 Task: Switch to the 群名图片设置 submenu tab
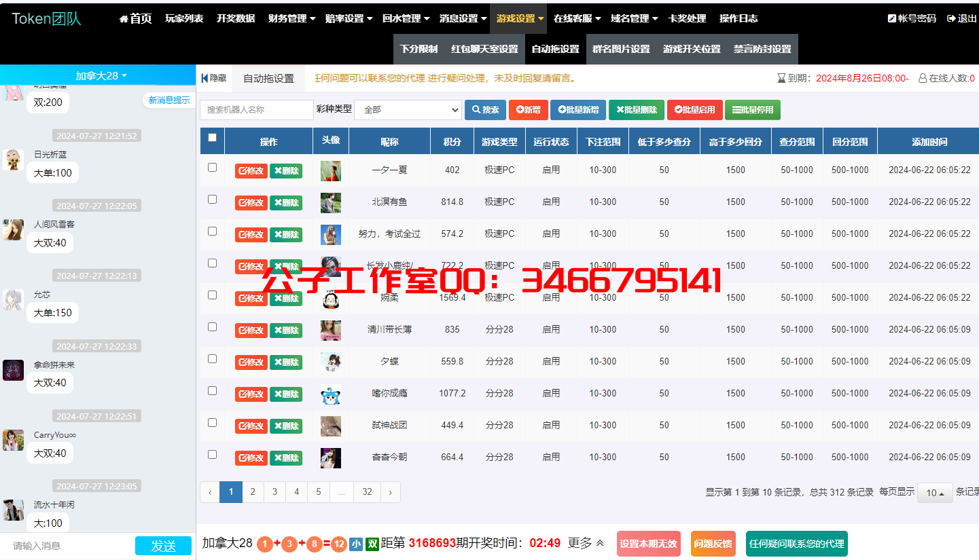(x=621, y=49)
